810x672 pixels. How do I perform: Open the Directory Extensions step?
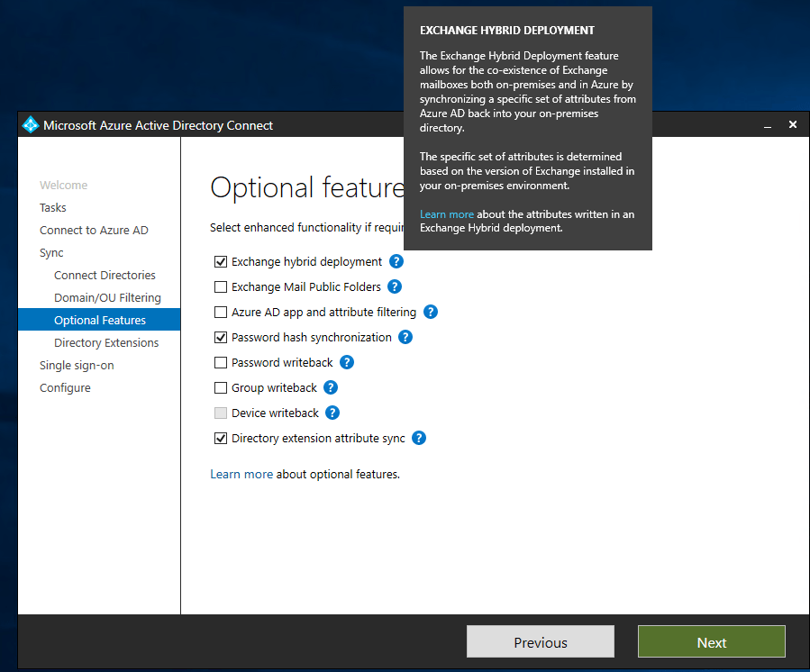coord(106,343)
